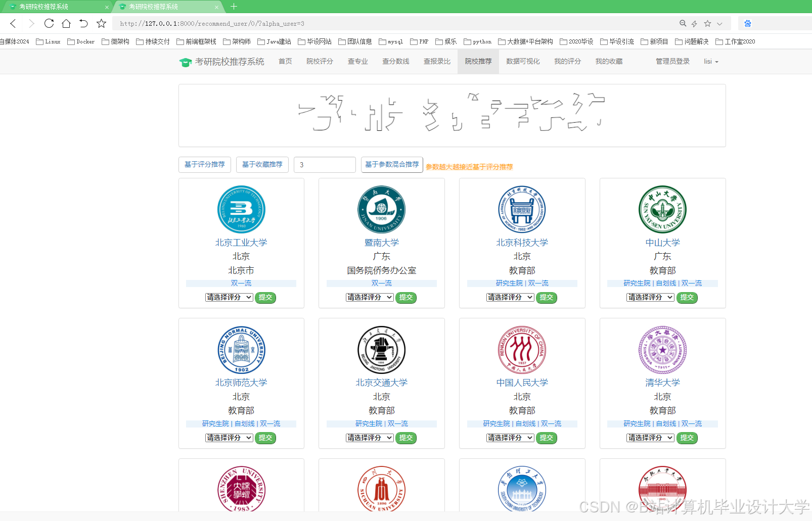
Task: Open 数据可视化 navigation item
Action: [523, 61]
